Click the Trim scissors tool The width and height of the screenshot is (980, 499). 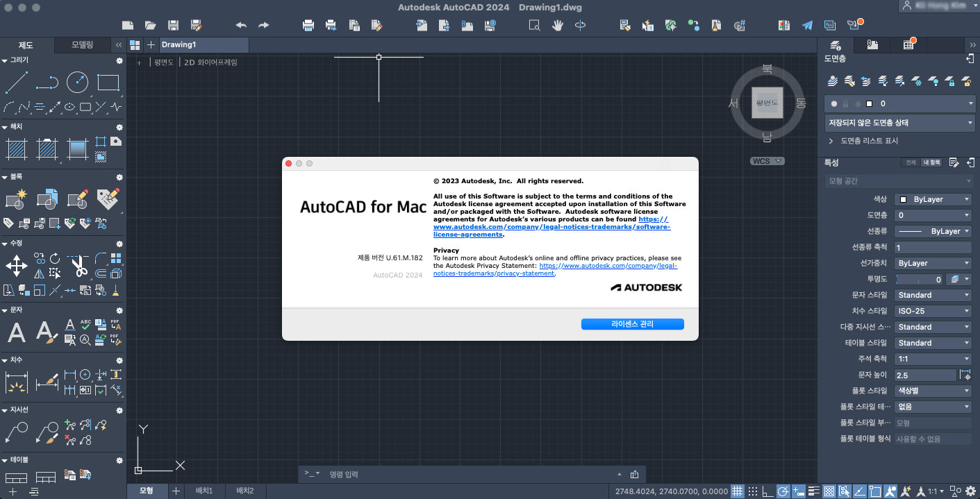click(x=78, y=265)
